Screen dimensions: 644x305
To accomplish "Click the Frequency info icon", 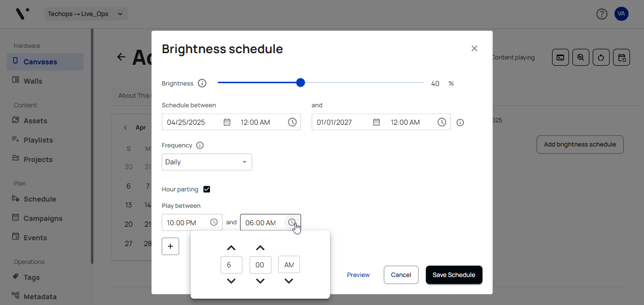I will click(200, 145).
